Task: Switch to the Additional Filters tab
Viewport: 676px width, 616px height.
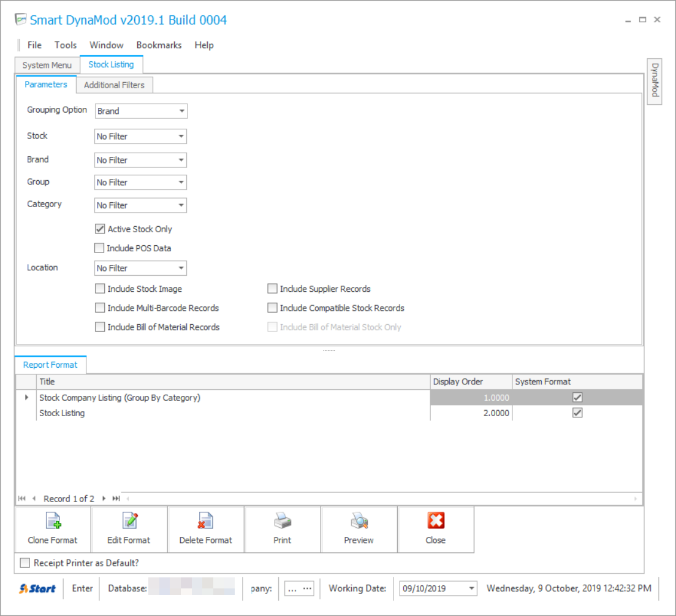Action: coord(114,85)
